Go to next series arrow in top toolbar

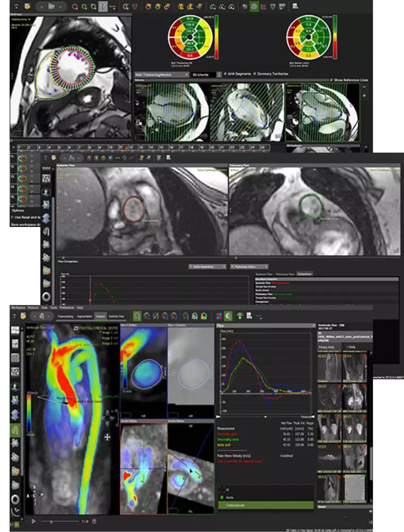coord(61,7)
